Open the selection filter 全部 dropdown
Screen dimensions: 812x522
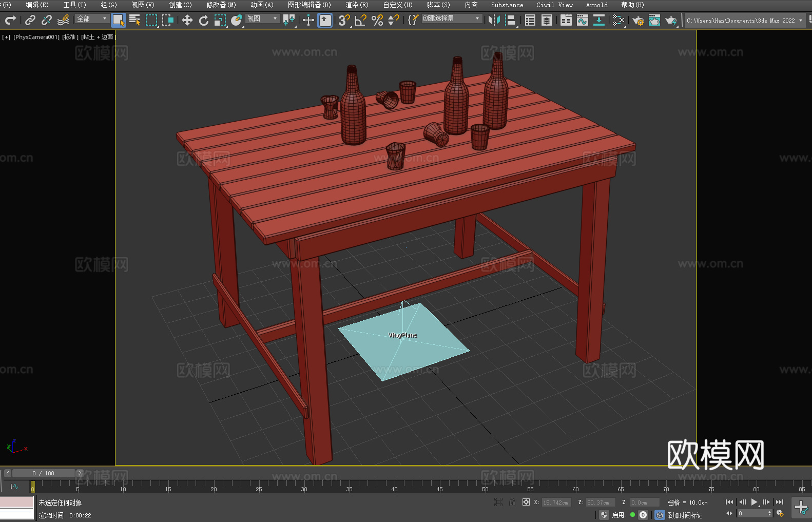[92, 19]
